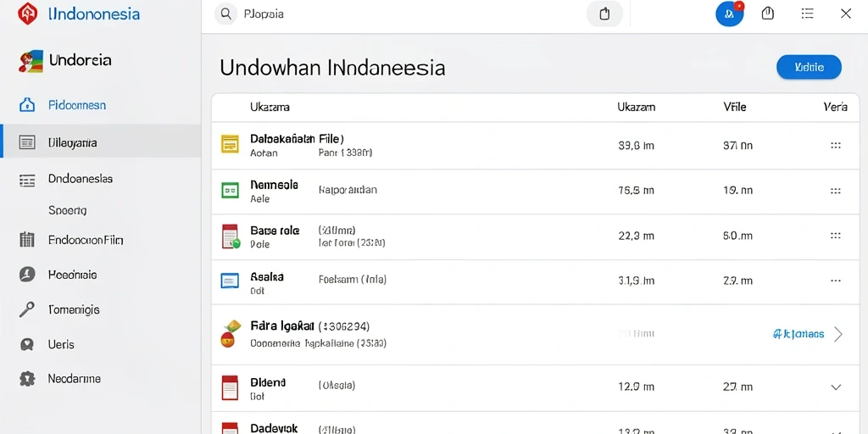
Task: Click the round icon beside Peodniaie
Action: 27,274
